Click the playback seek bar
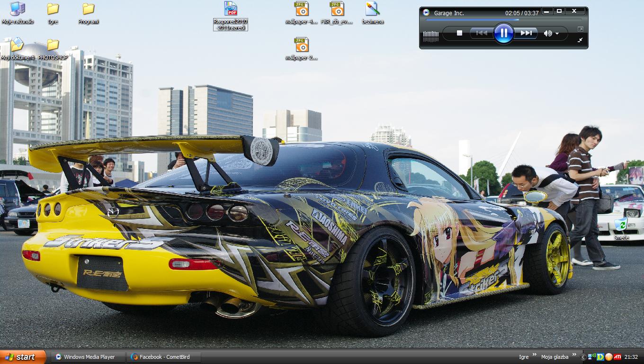 tap(504, 20)
